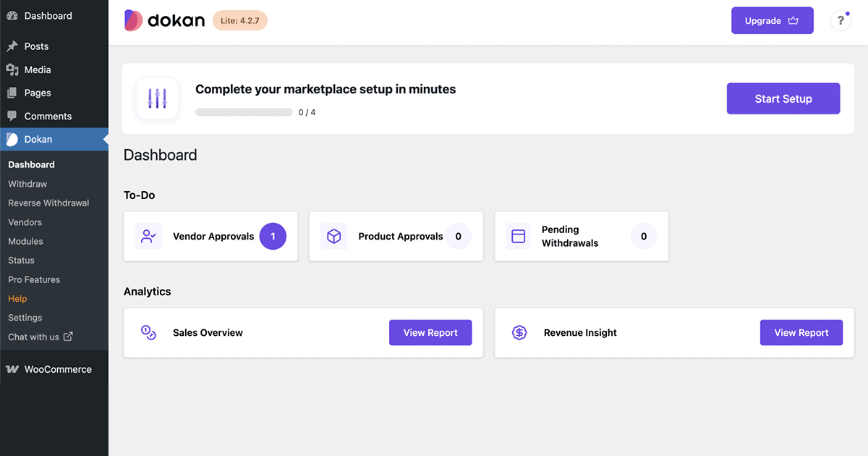Click the Sales Overview chart icon
868x456 pixels.
[148, 332]
